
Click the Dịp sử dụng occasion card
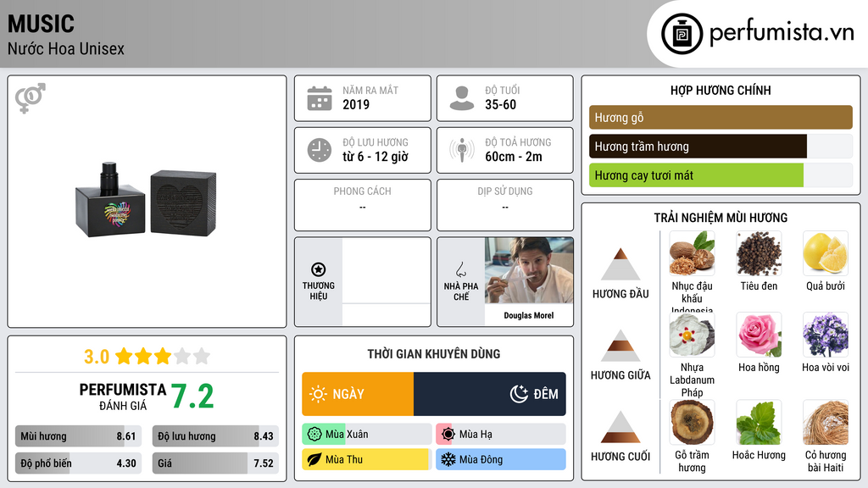(505, 205)
